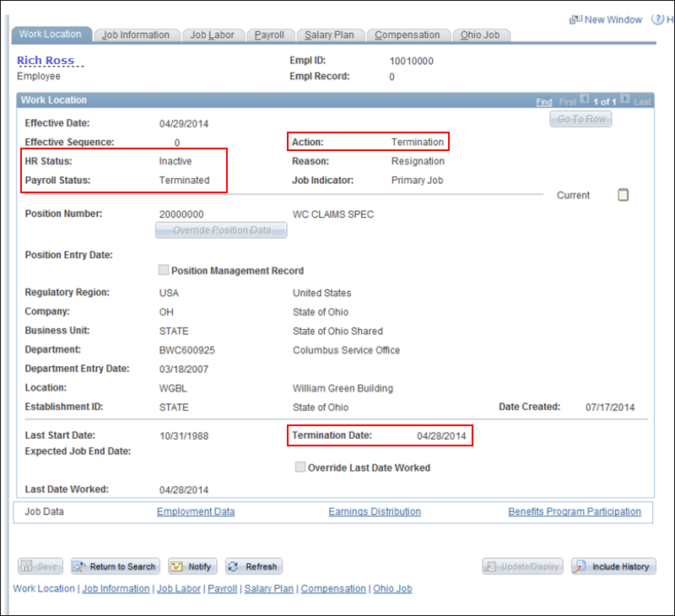The width and height of the screenshot is (675, 616).
Task: Open the notepad icon beside Current
Action: pos(624,195)
